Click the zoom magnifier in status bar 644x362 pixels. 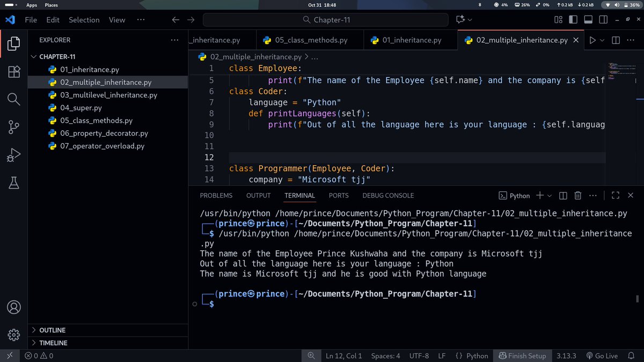311,356
